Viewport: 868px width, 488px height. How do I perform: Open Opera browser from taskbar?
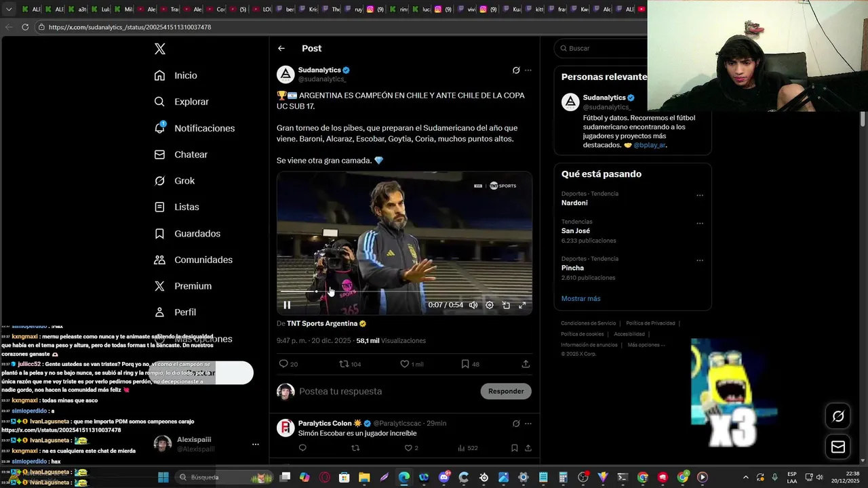[x=324, y=477]
